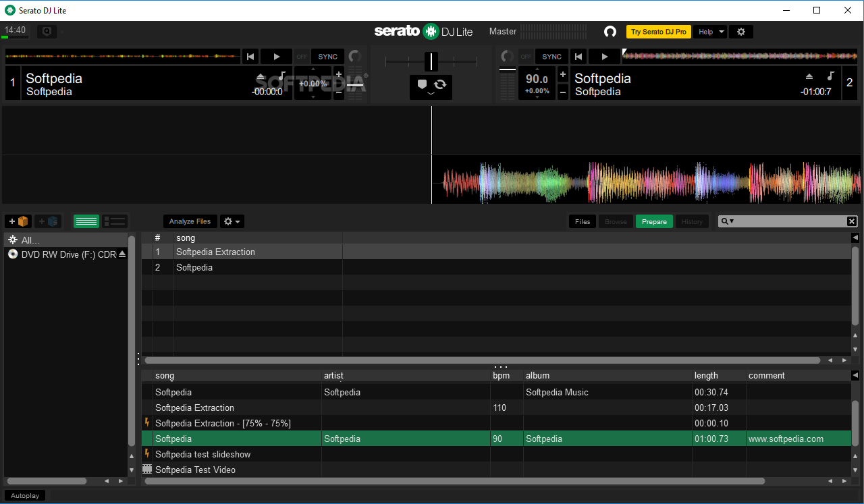The image size is (864, 504).
Task: Click the key note icon on deck 2
Action: [831, 76]
